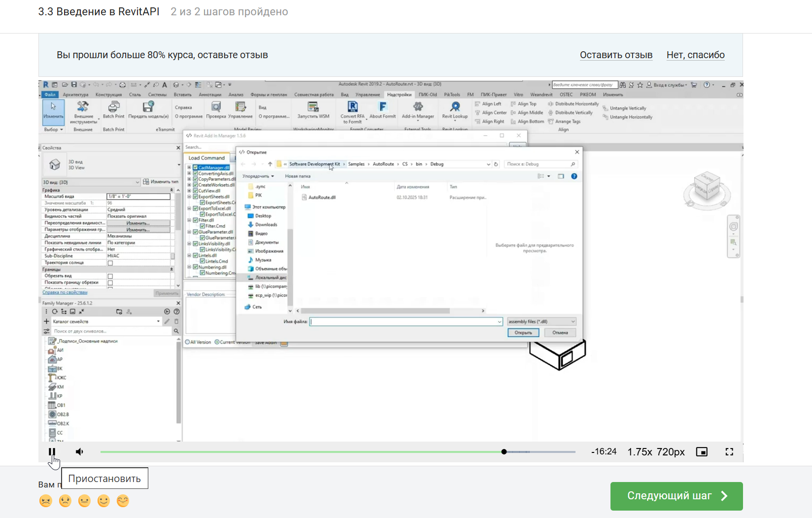Enter fullscreen video mode
This screenshot has height=518, width=812.
tap(729, 452)
